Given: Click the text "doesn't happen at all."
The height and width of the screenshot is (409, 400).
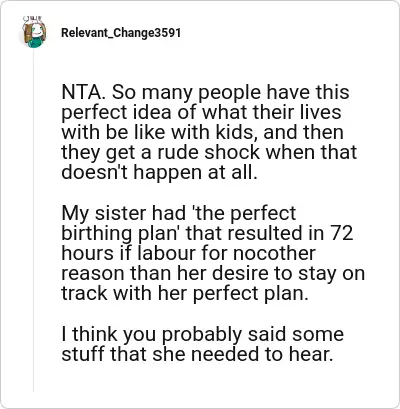Looking at the screenshot, I should 159,172.
